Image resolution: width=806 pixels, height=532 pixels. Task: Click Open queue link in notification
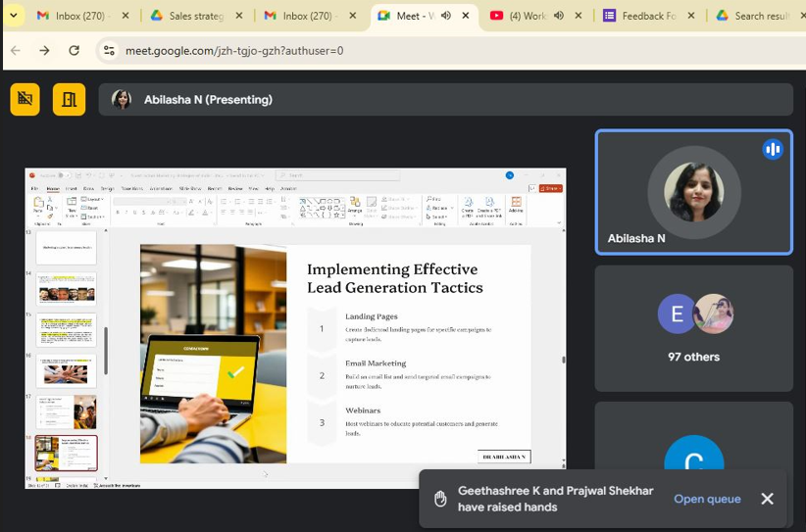pos(707,499)
